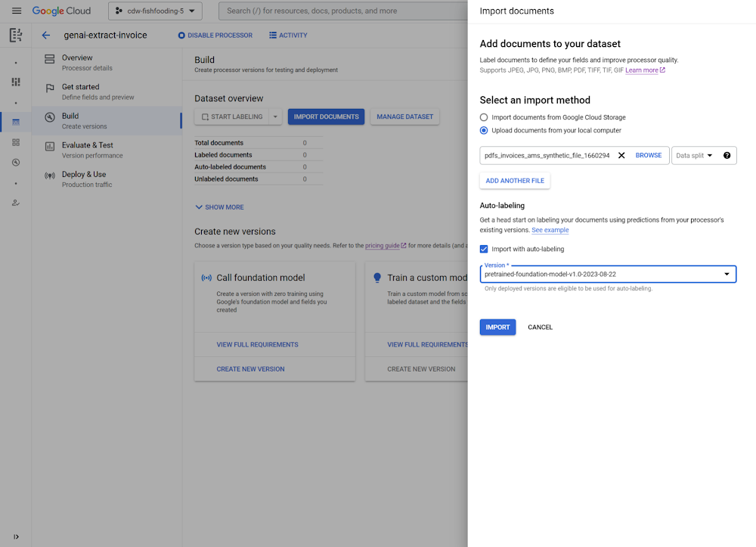Click the Start Labeling button

[232, 117]
